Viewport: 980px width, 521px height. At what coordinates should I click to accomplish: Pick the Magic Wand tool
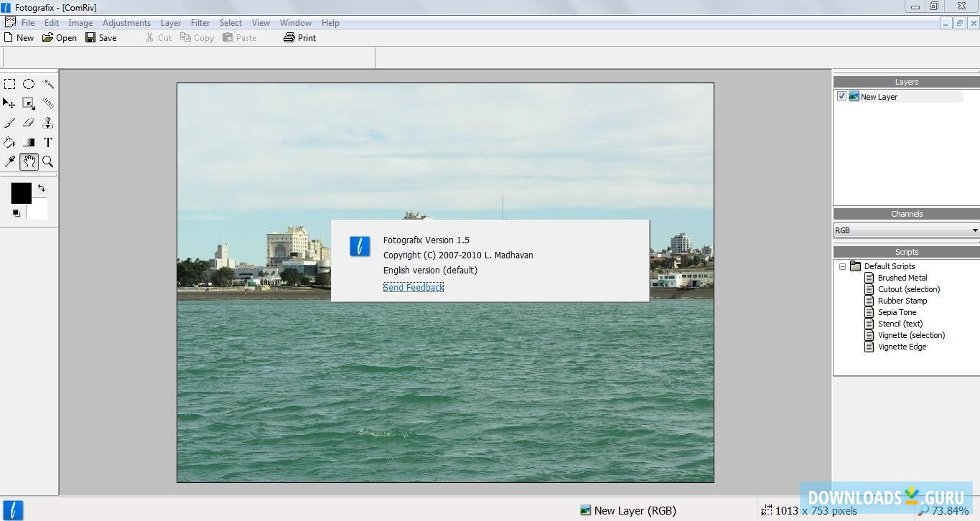point(48,84)
